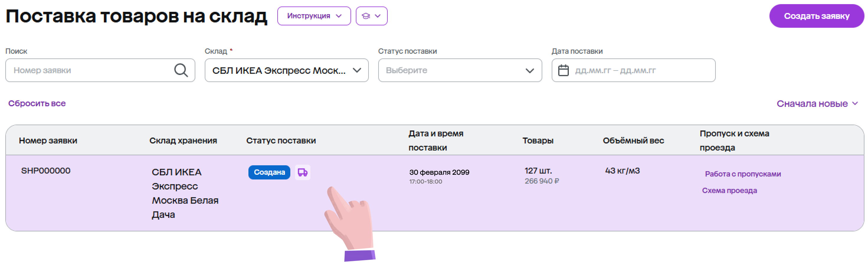Expand the Инструкция dropdown
The width and height of the screenshot is (868, 263).
(314, 16)
